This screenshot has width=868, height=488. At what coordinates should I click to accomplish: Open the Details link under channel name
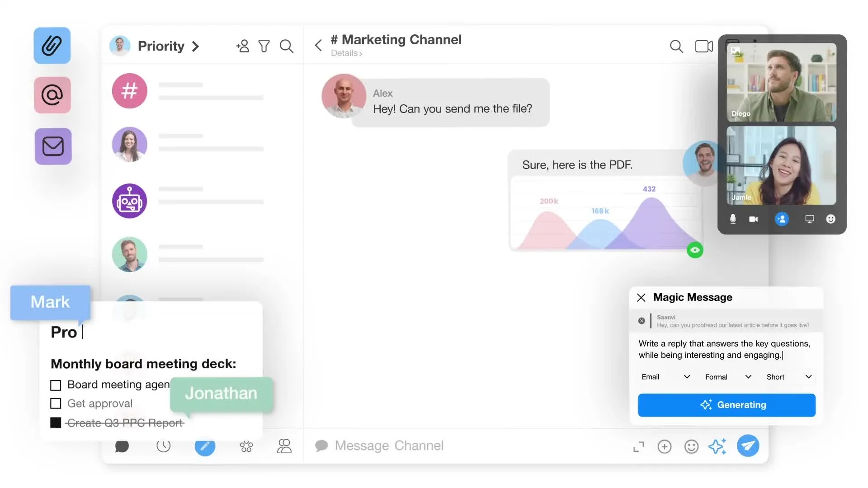(x=346, y=53)
